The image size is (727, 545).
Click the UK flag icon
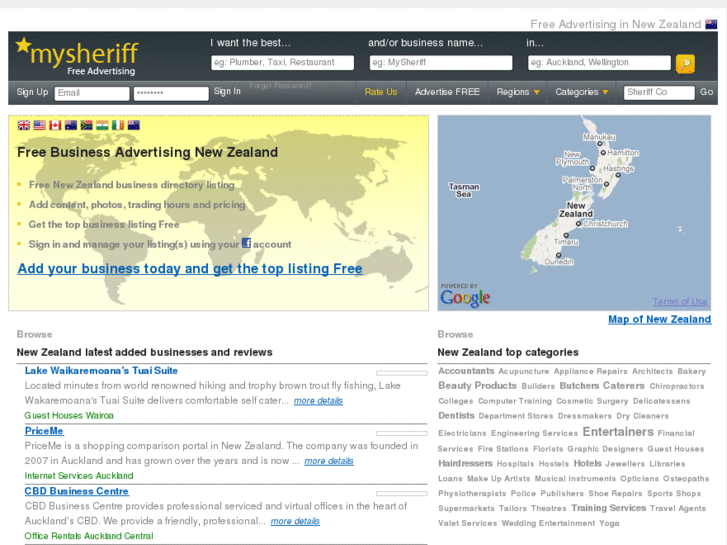[24, 125]
